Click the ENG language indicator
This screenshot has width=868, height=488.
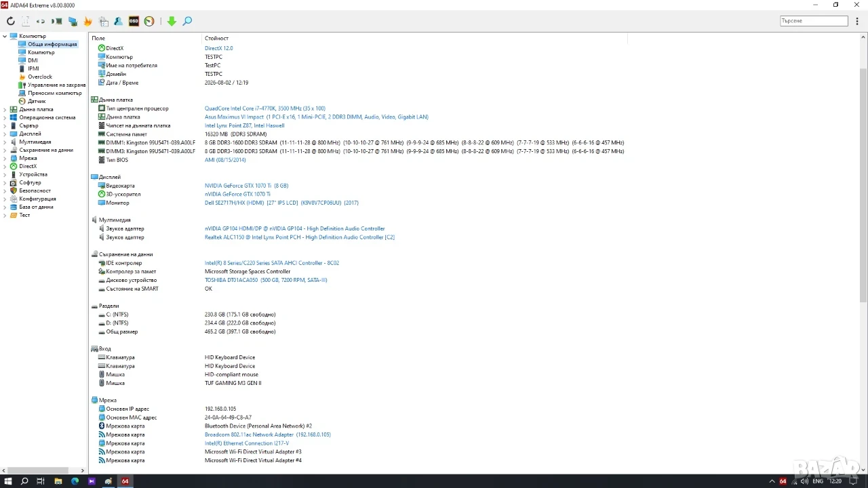[818, 481]
